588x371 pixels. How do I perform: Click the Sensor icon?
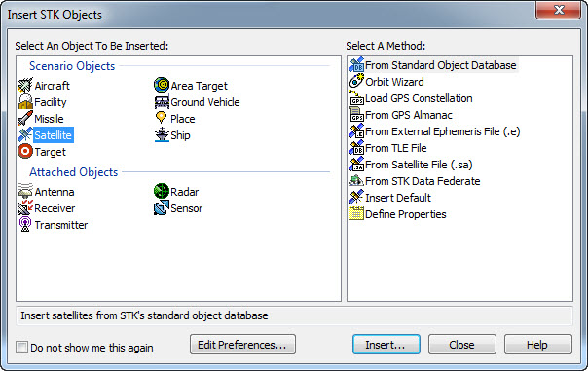click(162, 207)
